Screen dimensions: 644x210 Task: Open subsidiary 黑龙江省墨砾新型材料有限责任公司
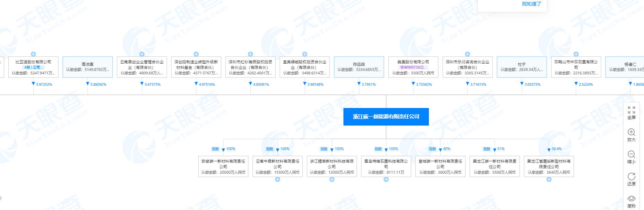click(549, 166)
